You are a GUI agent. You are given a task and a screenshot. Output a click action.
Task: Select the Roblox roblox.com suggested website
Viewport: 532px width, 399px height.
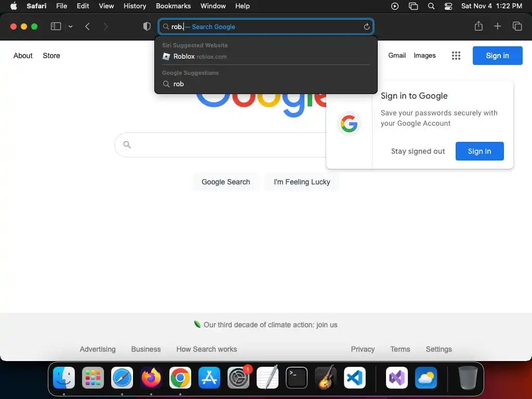pos(266,57)
